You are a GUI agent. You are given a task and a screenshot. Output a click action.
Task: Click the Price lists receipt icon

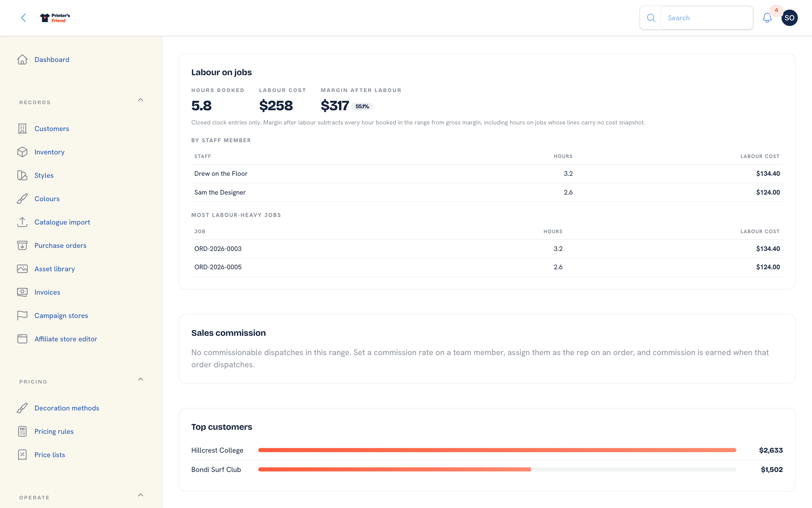tap(22, 455)
